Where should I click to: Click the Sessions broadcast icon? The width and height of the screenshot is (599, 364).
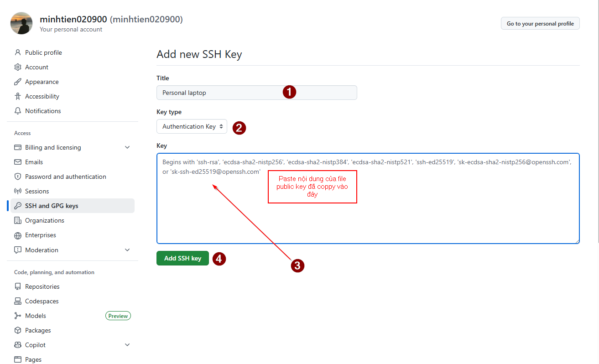pos(18,191)
